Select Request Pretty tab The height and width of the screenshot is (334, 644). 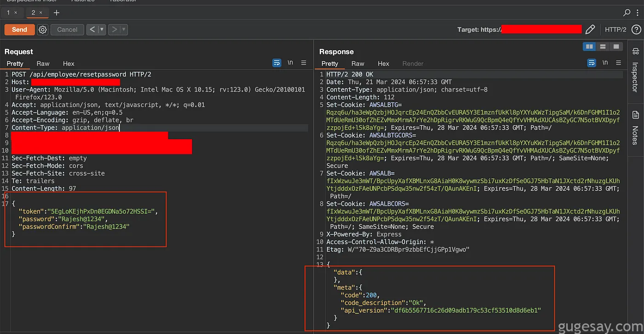(15, 64)
